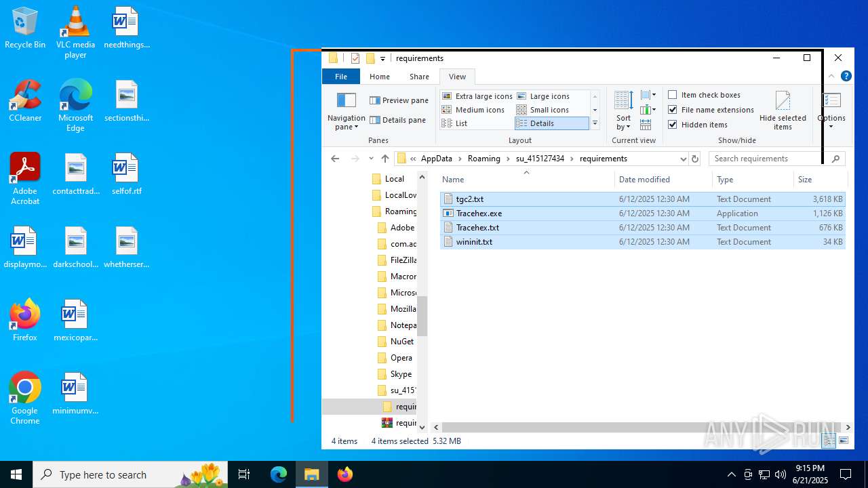The width and height of the screenshot is (868, 488).
Task: Select the Tracehex.txt file
Action: pyautogui.click(x=642, y=228)
